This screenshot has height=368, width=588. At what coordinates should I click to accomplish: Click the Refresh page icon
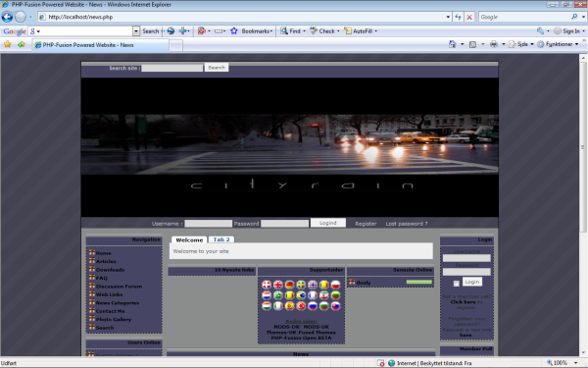tap(458, 17)
